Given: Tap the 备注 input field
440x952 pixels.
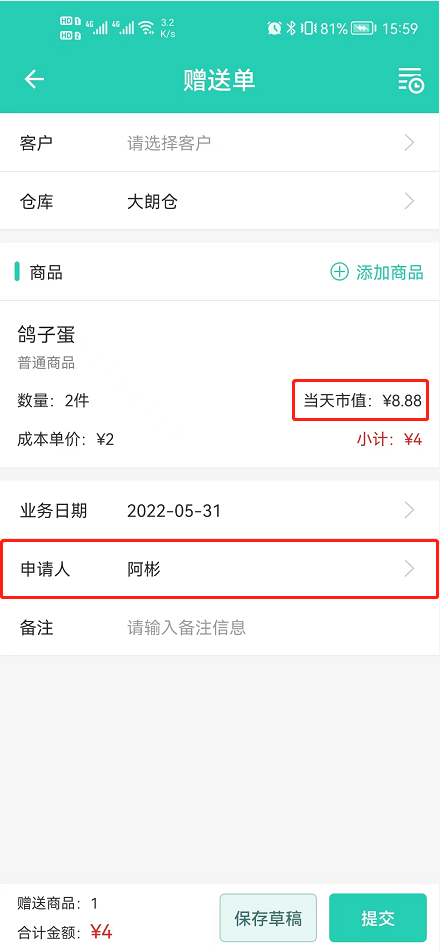Looking at the screenshot, I should 220,627.
